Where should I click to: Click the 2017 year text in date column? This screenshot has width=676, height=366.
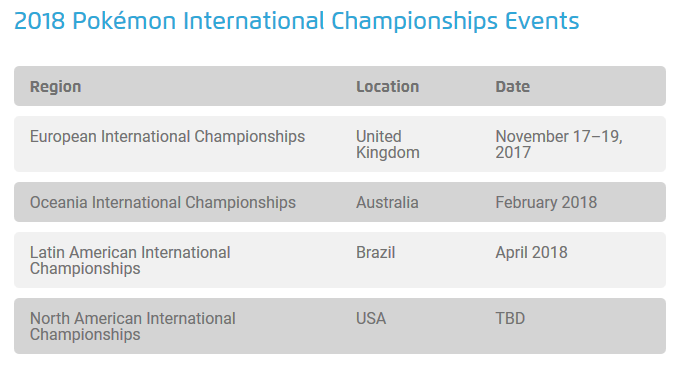point(513,153)
